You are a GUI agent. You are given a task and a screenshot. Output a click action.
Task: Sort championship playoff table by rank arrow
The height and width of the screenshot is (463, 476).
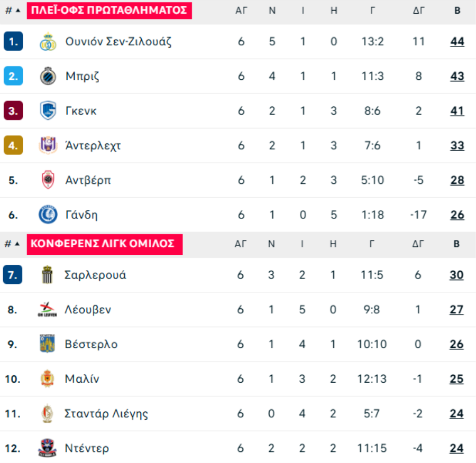(18, 11)
